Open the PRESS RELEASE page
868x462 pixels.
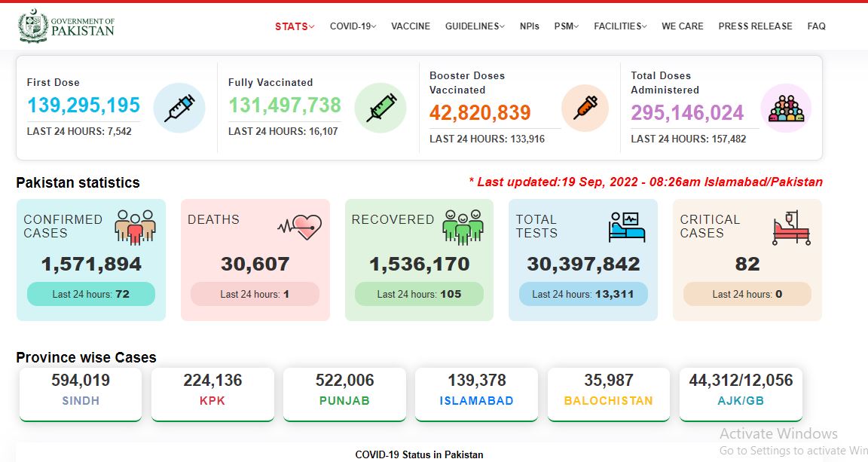(755, 26)
